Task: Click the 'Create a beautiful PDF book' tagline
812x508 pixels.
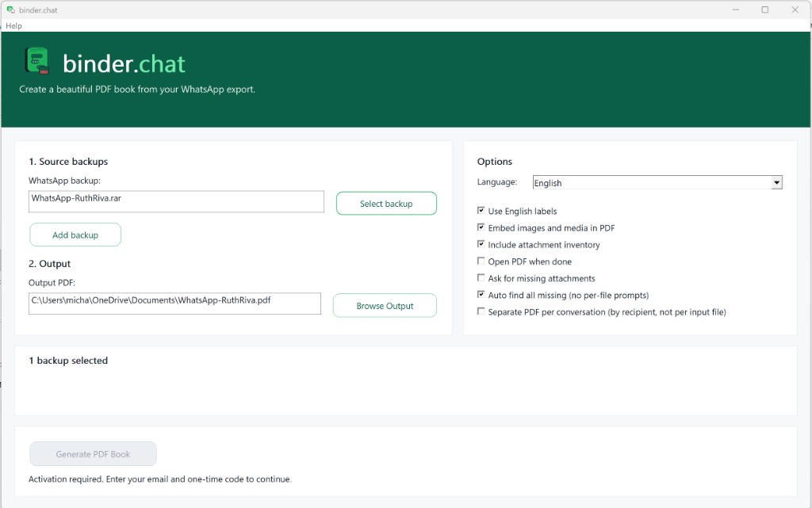Action: (x=137, y=89)
